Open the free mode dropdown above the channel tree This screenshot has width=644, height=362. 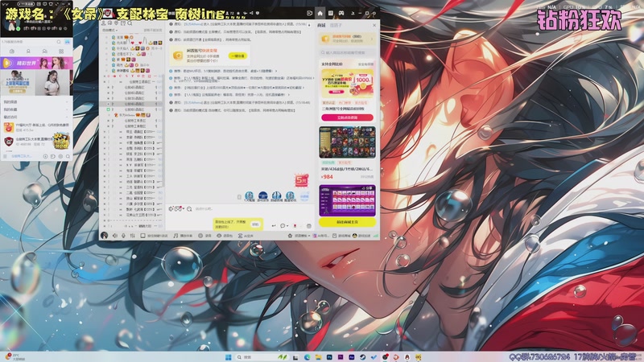tap(109, 30)
